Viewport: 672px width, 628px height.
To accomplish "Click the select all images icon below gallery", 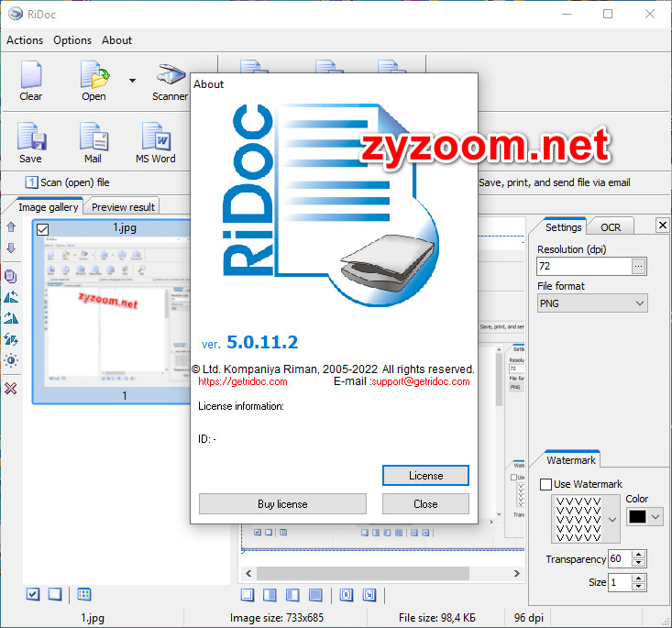I will click(33, 594).
